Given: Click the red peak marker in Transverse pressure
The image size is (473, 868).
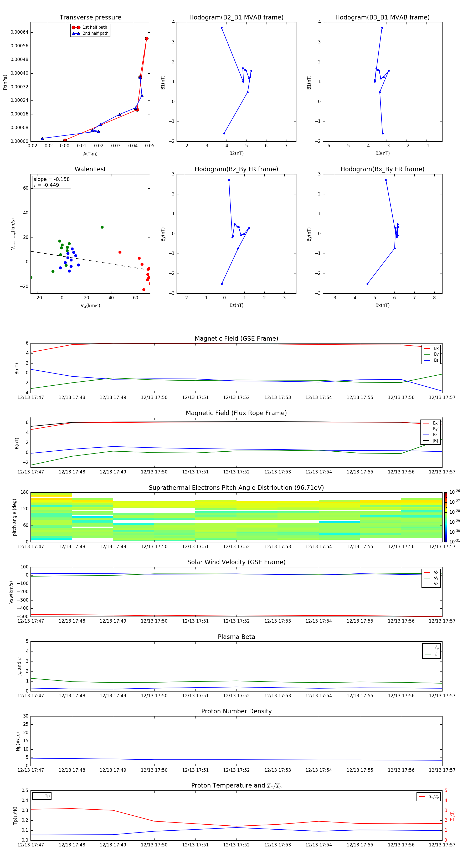Looking at the screenshot, I should click(x=146, y=38).
